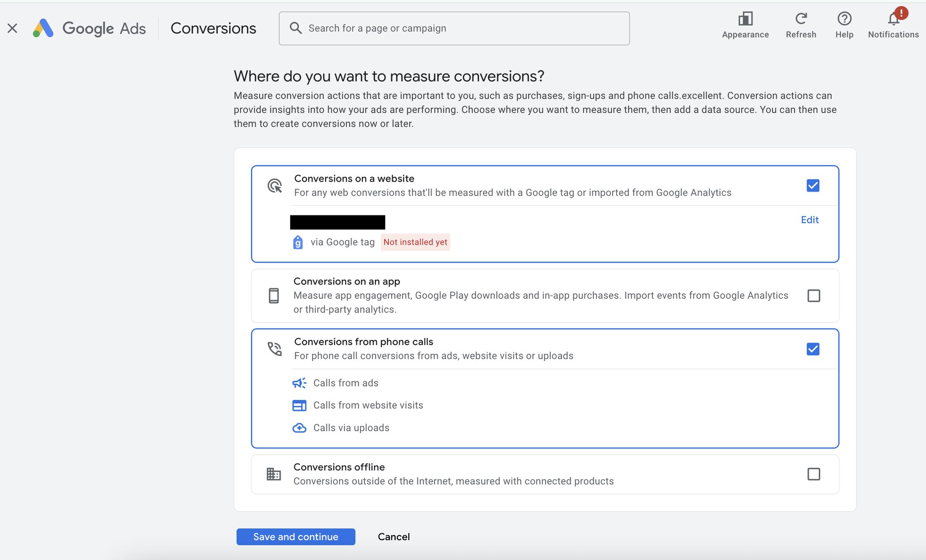Edit the website data source
The image size is (926, 560).
[809, 220]
